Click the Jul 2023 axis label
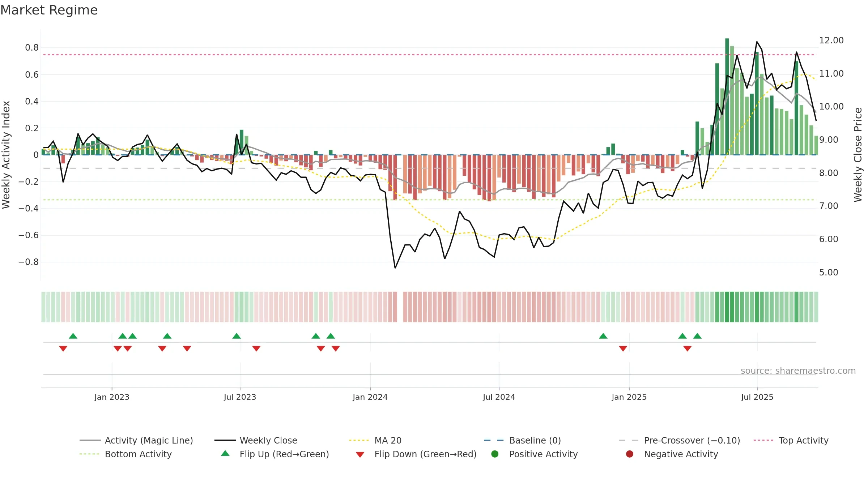The width and height of the screenshot is (868, 488). tap(240, 397)
